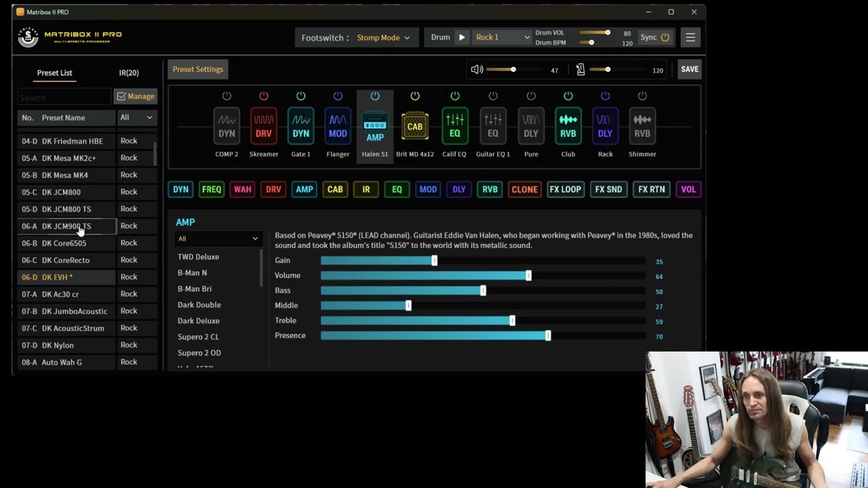Select the Guitar EQ 1 effect block
This screenshot has width=868, height=488.
click(x=493, y=126)
